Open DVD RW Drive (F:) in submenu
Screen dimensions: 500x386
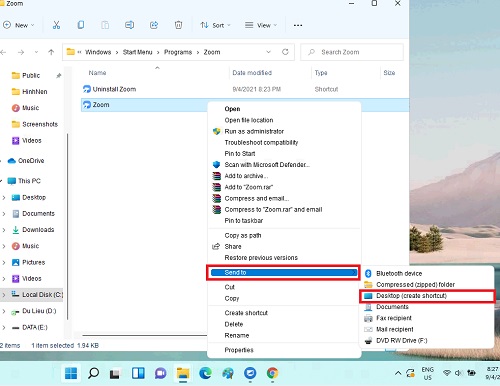[401, 341]
